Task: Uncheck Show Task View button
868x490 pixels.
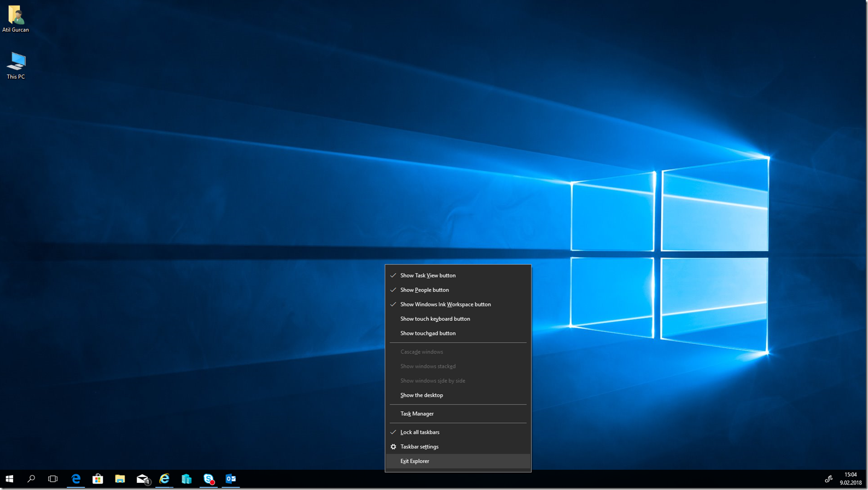Action: click(x=458, y=275)
